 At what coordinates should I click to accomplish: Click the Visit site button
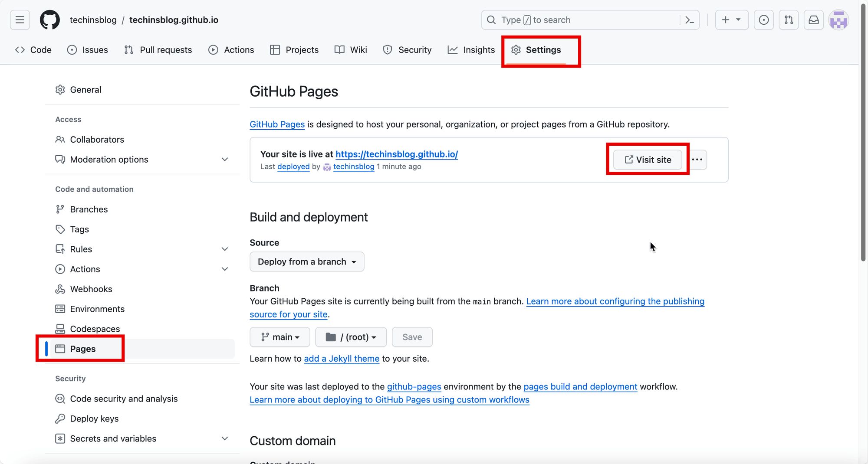click(x=648, y=160)
